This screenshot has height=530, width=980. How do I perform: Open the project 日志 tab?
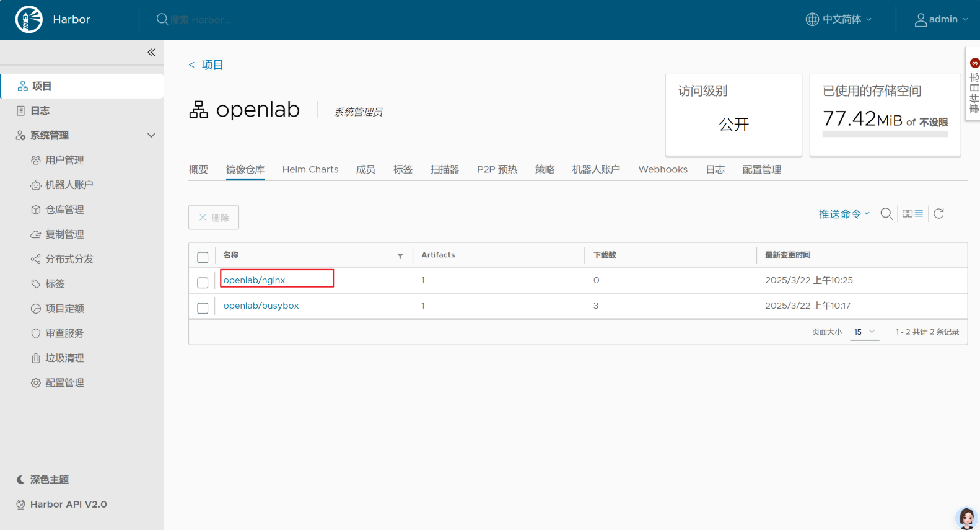pos(715,169)
